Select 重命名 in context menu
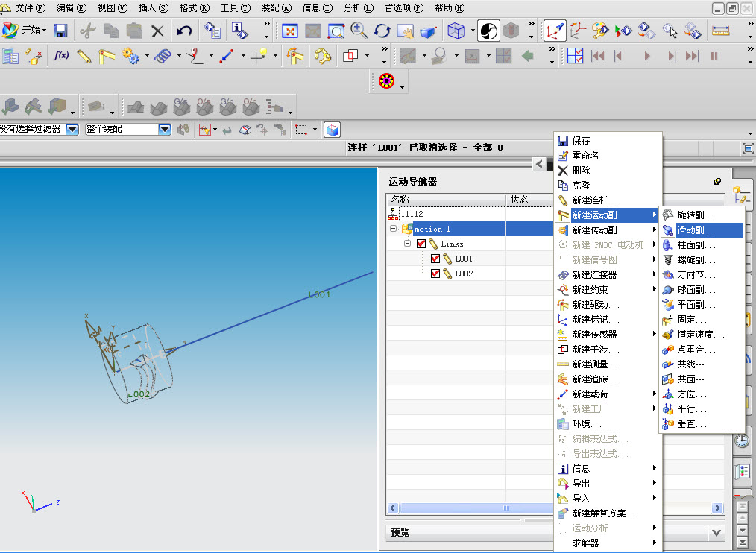 point(608,155)
